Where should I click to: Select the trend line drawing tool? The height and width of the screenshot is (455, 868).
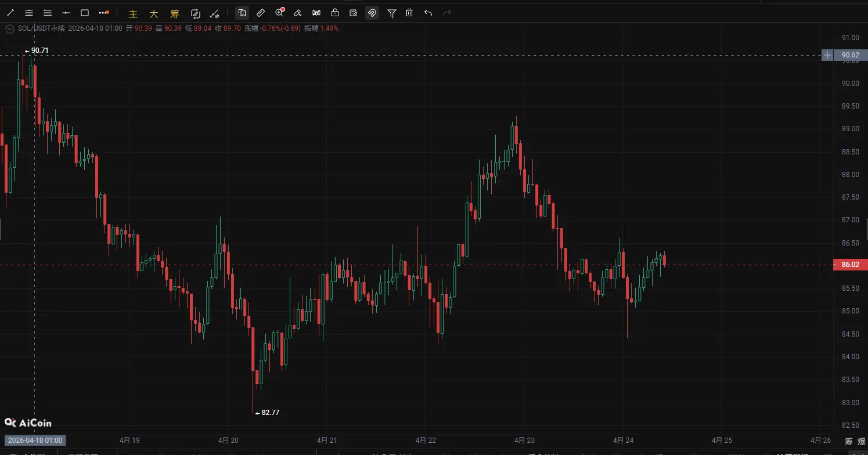pos(10,13)
